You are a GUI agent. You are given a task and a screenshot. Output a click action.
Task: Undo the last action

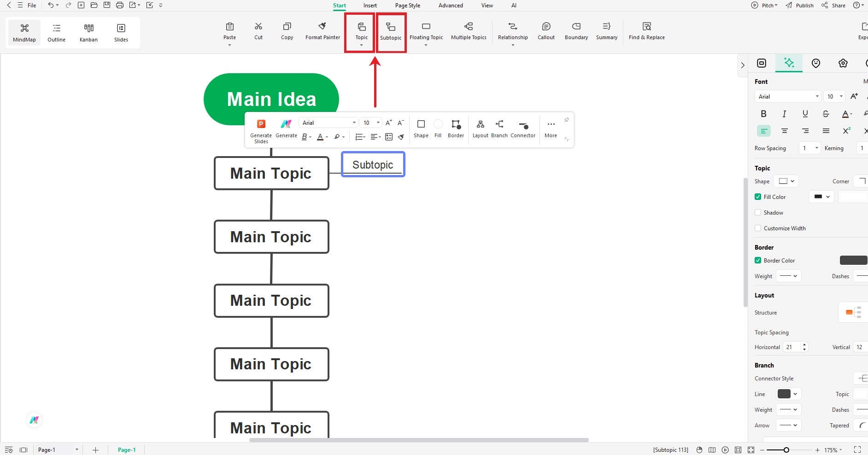click(51, 5)
